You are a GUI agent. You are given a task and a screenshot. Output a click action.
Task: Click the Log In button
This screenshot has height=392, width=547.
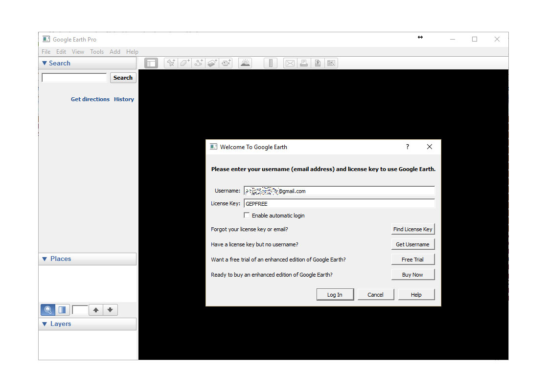coord(335,295)
